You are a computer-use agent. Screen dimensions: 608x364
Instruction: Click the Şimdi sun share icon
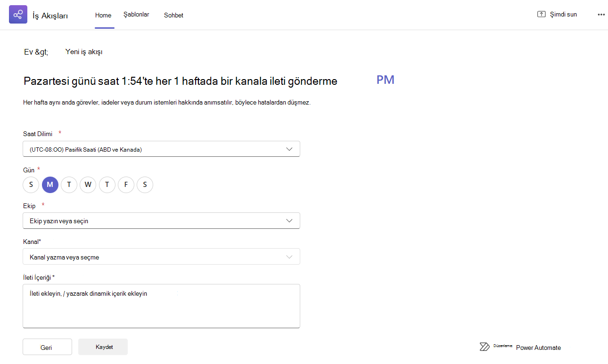(x=541, y=14)
